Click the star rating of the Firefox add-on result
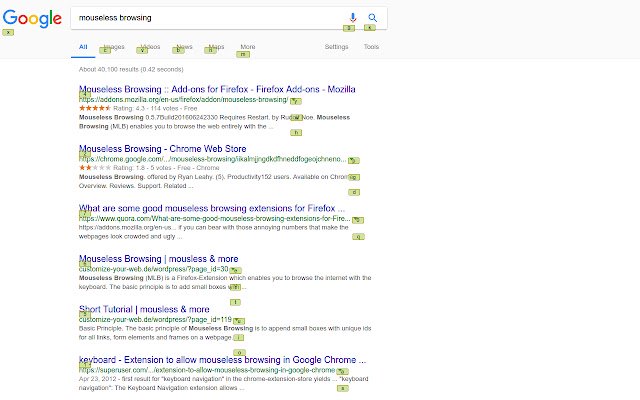640x400 pixels. point(95,108)
